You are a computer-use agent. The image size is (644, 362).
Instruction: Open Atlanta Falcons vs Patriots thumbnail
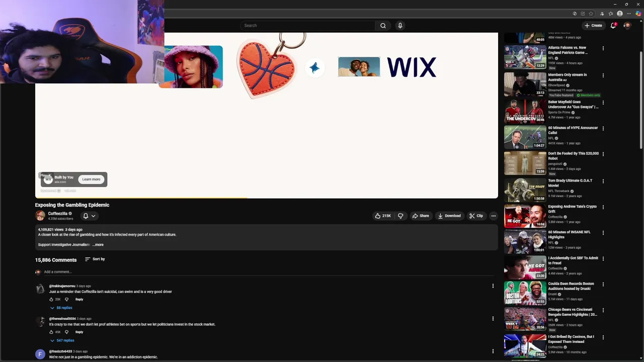525,57
